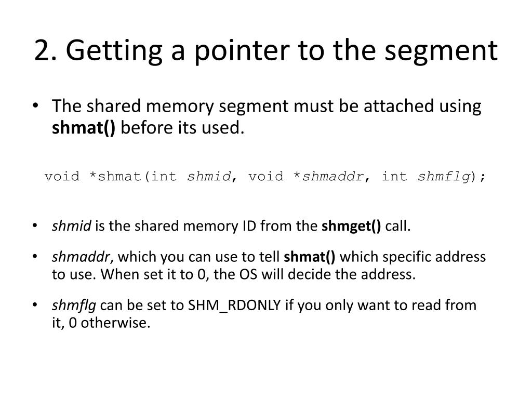Click the phrase 'before its used.'
Screen dimensions: 532x399
pos(182,128)
